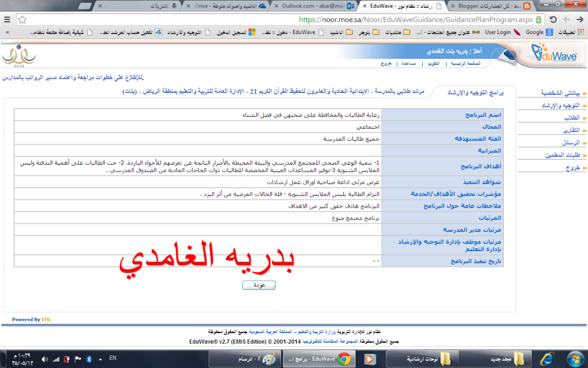Viewport: 588px width, 368px height.
Task: Open the payroll review steps notice link
Action: [73, 78]
